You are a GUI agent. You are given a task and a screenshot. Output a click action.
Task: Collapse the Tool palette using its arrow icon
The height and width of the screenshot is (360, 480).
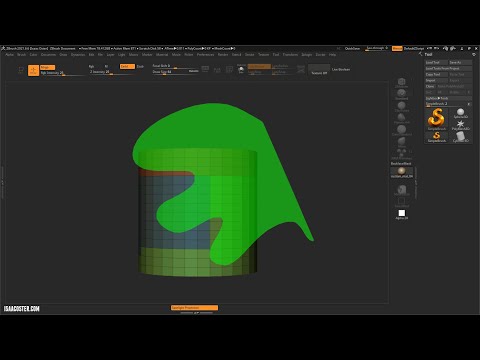click(421, 54)
